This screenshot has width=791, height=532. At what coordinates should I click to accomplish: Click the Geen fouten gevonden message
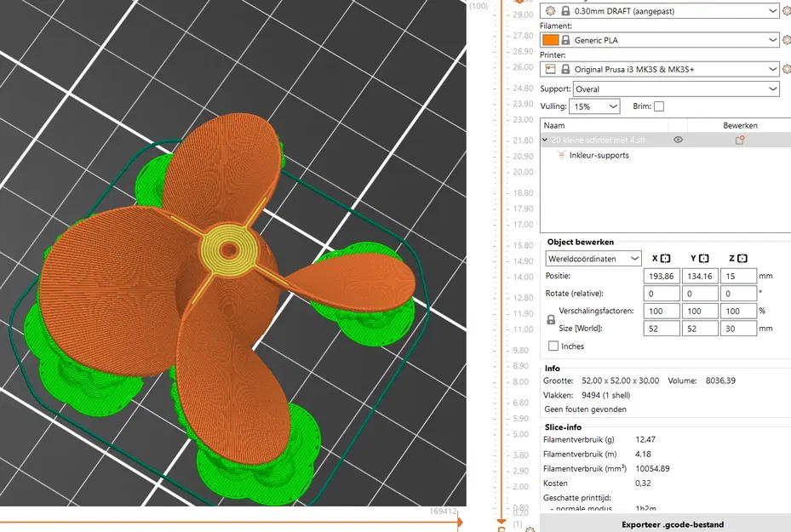coord(585,409)
